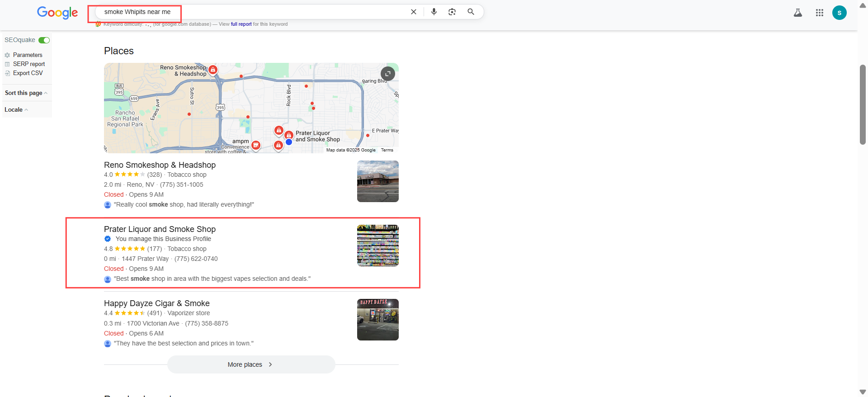The height and width of the screenshot is (397, 868).
Task: Open Google Lens image search icon
Action: [452, 12]
